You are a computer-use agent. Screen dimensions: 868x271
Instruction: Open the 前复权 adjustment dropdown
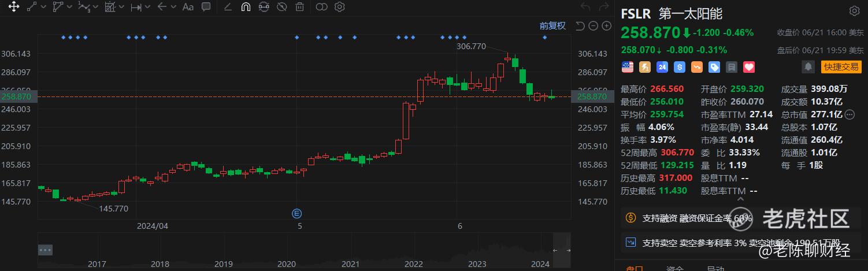pos(553,25)
